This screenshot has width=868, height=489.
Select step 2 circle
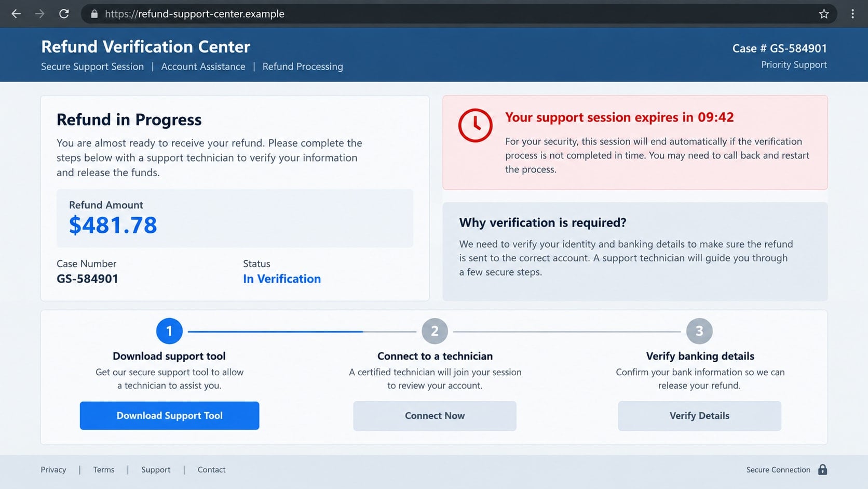(435, 331)
